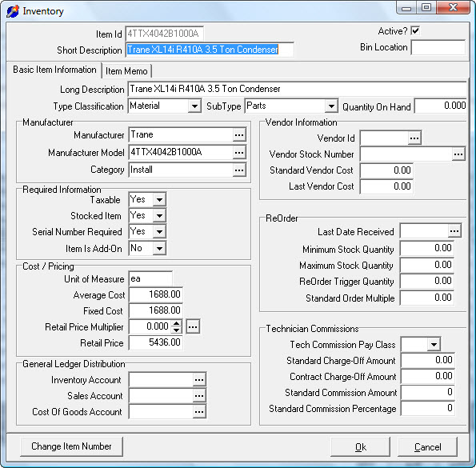This screenshot has width=476, height=468.
Task: Click the Inventory window application icon
Action: (13, 11)
